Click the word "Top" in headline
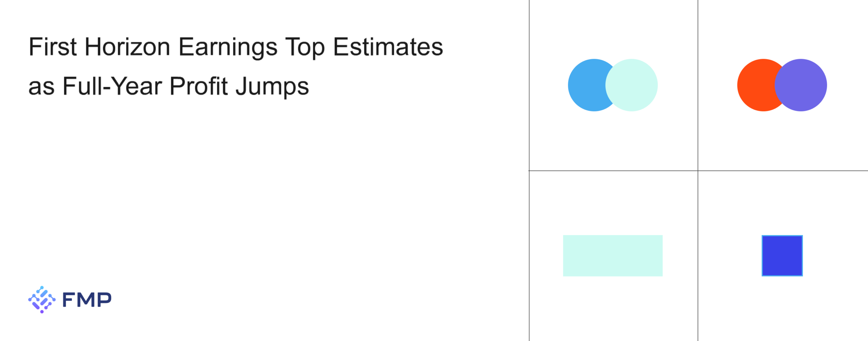Viewport: 868px width, 341px height. (x=305, y=48)
